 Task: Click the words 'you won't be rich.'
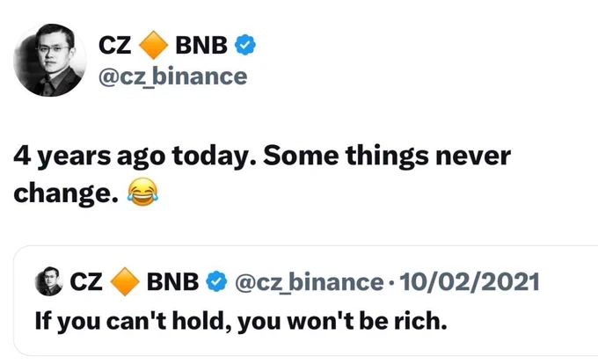(342, 321)
